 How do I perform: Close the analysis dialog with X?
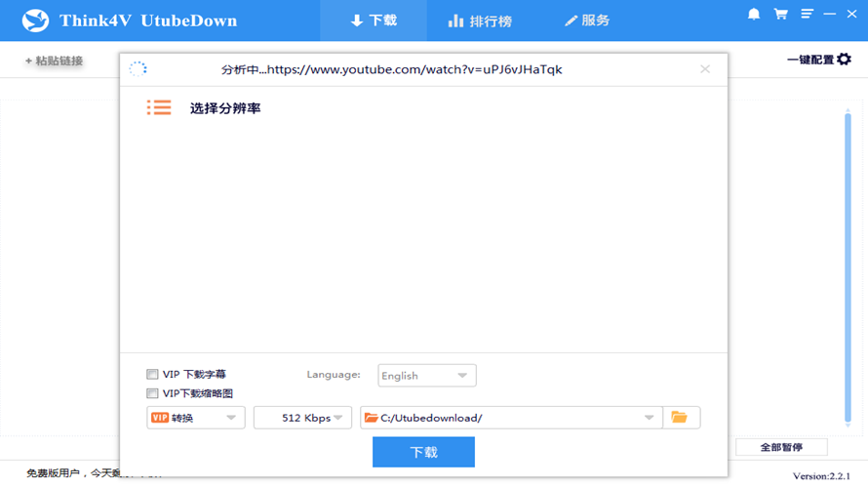click(705, 69)
